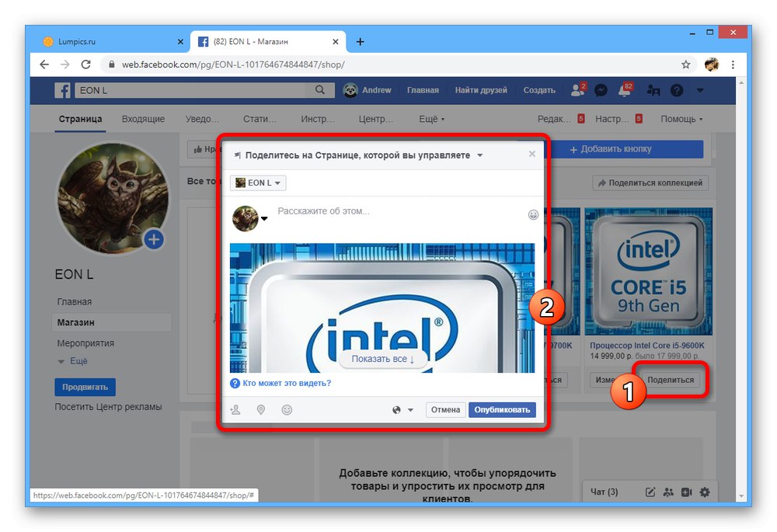Screen dimensions: 777x532
Task: Select the Страница page tab
Action: pyautogui.click(x=80, y=119)
